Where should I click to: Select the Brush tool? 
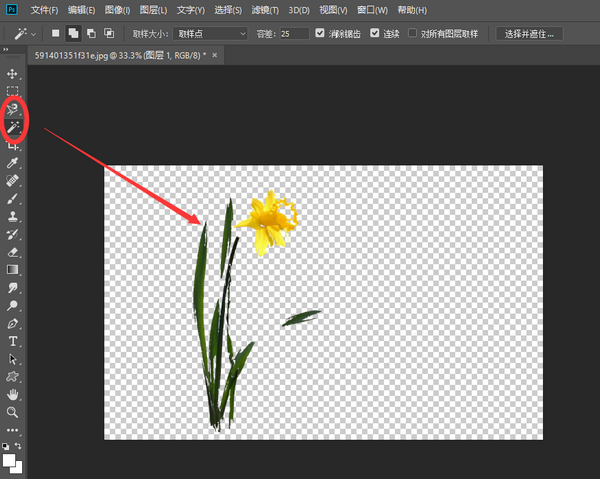[x=13, y=198]
